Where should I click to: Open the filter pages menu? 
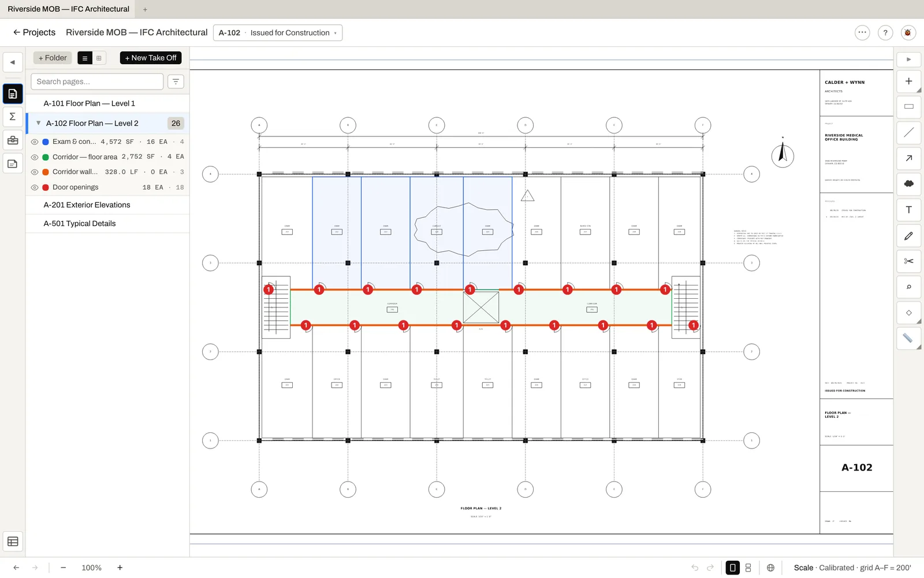pyautogui.click(x=176, y=81)
